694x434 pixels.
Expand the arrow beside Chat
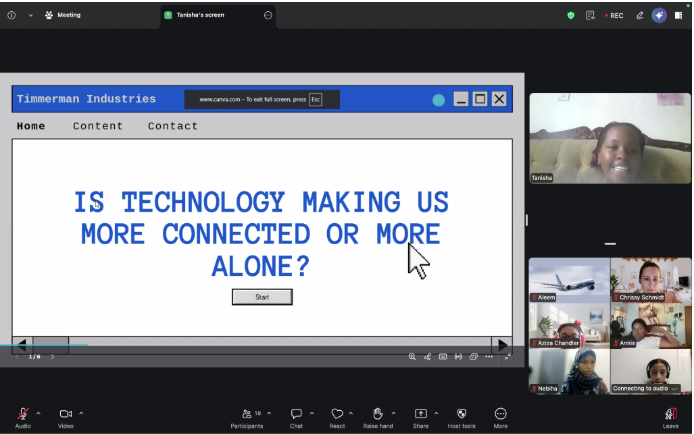(x=312, y=413)
